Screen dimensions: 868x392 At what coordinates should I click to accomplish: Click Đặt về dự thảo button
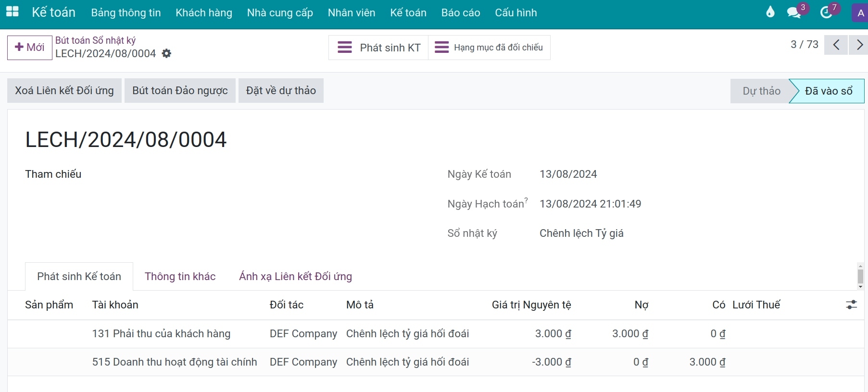point(281,91)
